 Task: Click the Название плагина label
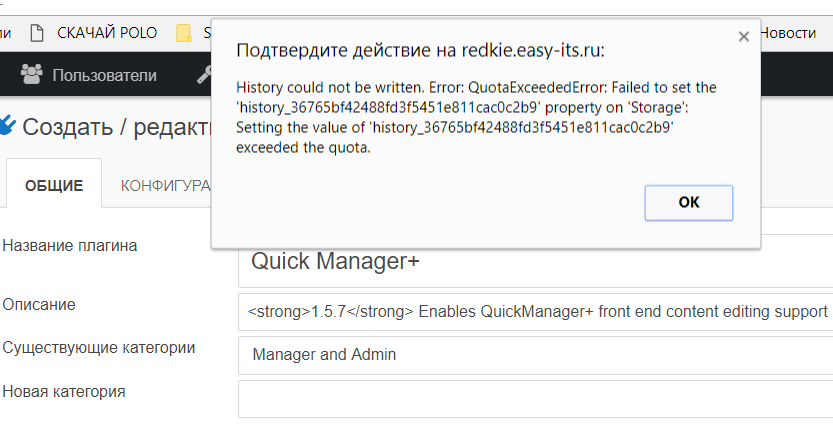coord(70,245)
